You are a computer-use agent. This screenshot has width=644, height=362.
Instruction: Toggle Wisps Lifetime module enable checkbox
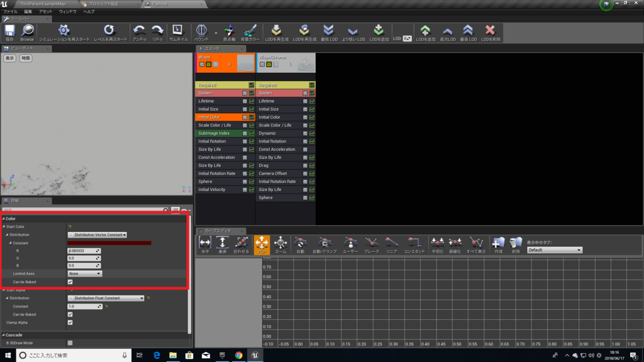(245, 101)
